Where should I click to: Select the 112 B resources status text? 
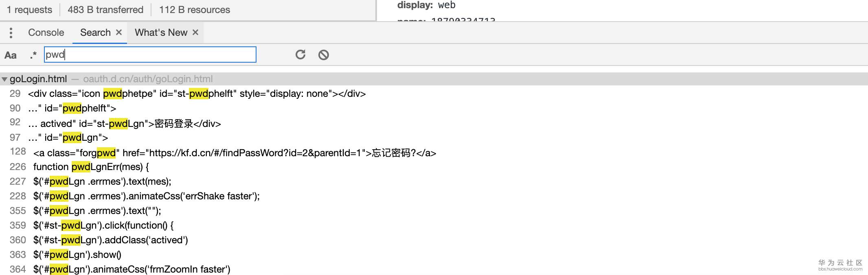pyautogui.click(x=195, y=10)
